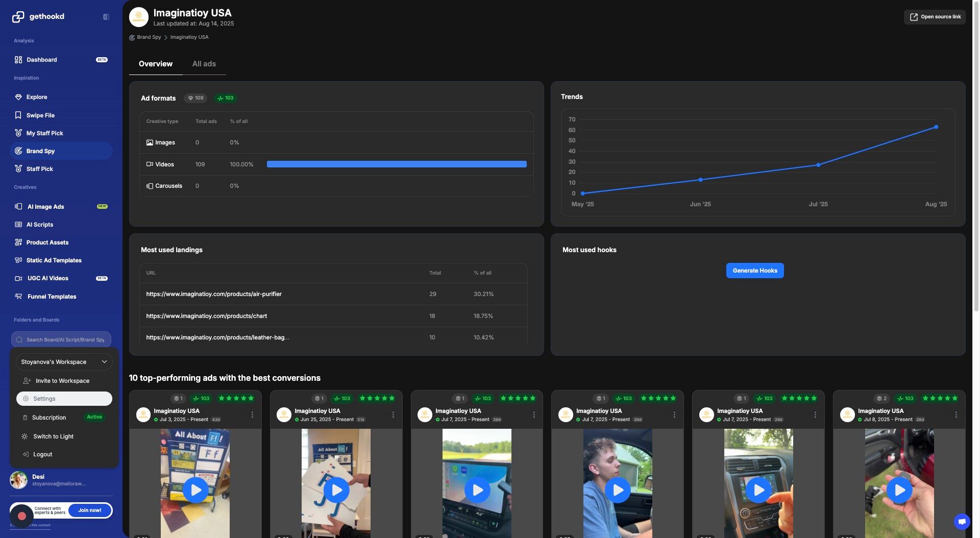Click the Logout arrow icon
Screen dimensions: 980x538
point(26,454)
